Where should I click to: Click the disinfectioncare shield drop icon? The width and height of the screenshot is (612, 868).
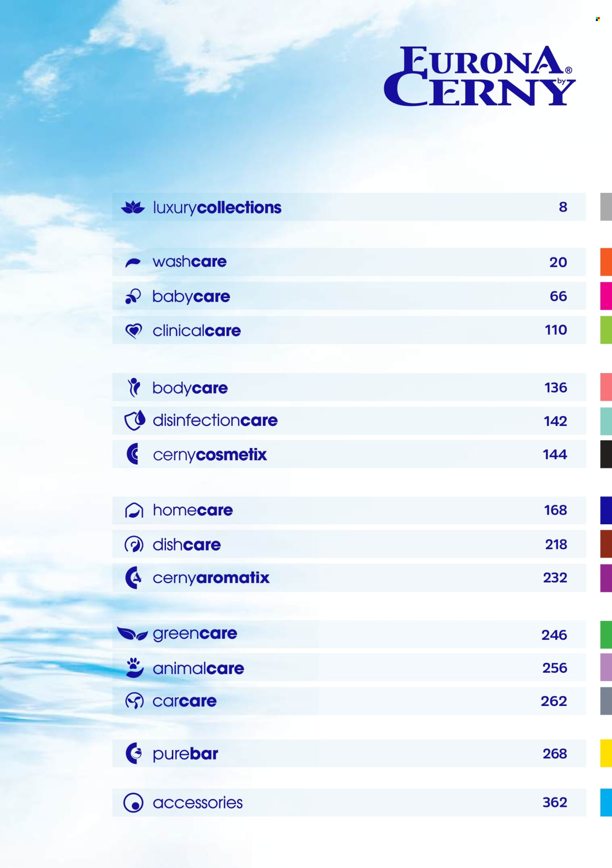135,420
